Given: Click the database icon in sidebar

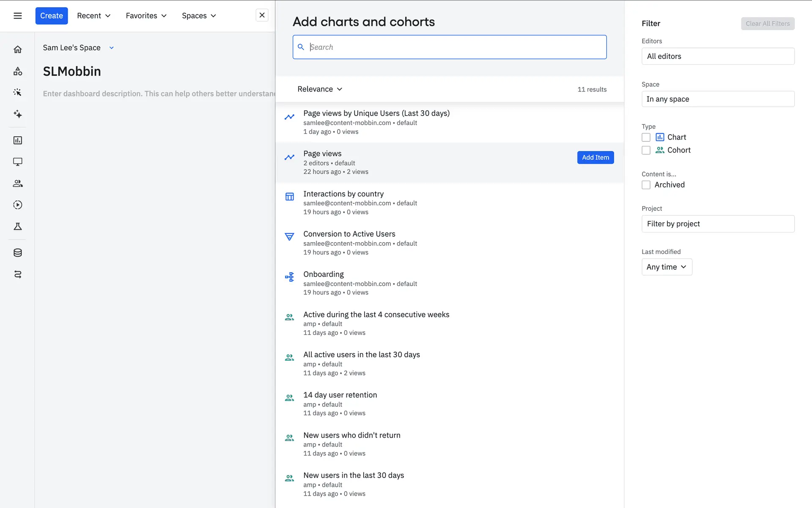Looking at the screenshot, I should coord(17,253).
